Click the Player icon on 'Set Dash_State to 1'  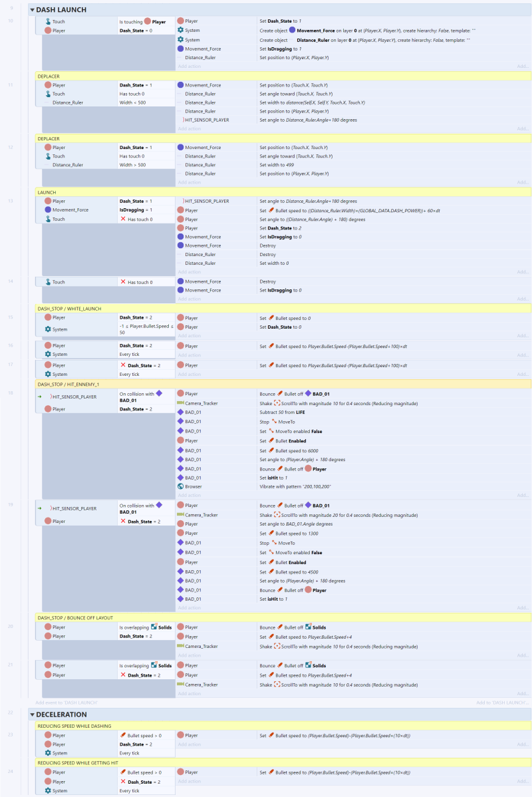180,21
